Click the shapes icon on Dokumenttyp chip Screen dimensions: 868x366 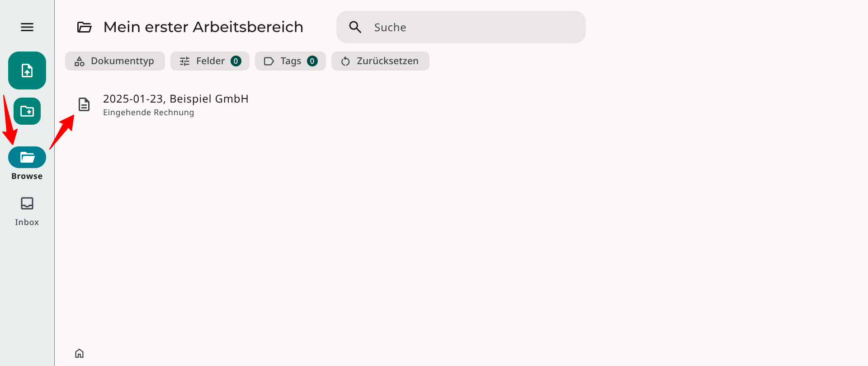point(80,61)
